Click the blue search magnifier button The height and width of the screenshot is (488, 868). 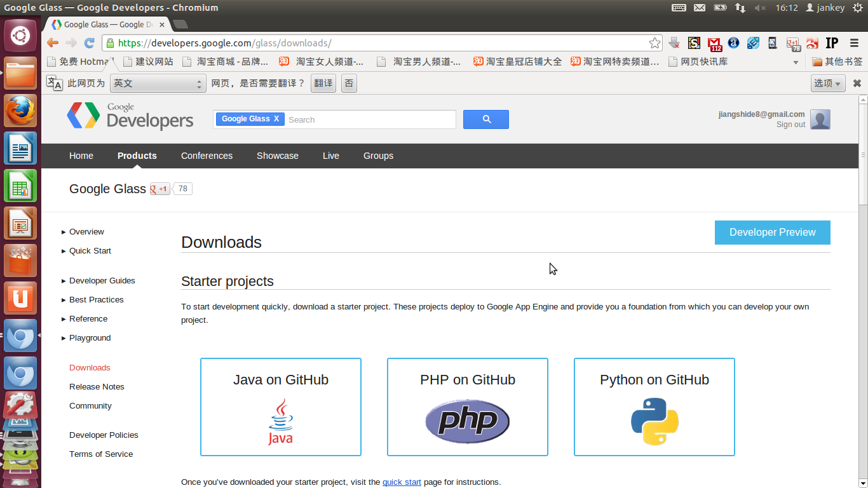pos(486,119)
